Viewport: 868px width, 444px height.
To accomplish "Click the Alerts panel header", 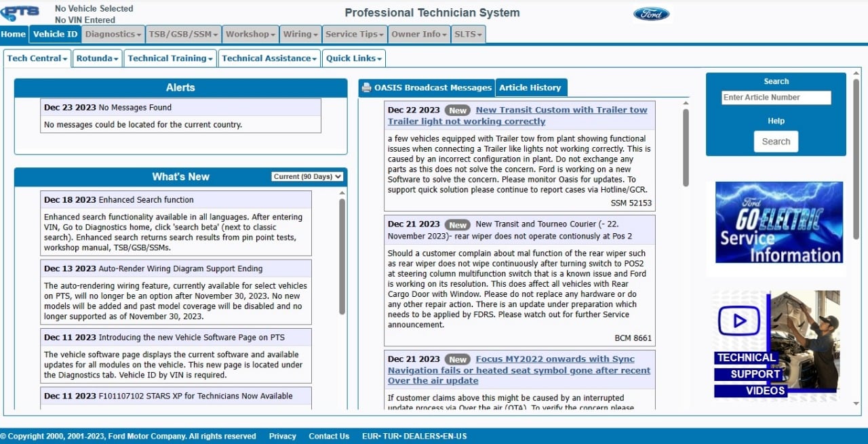I will 180,87.
